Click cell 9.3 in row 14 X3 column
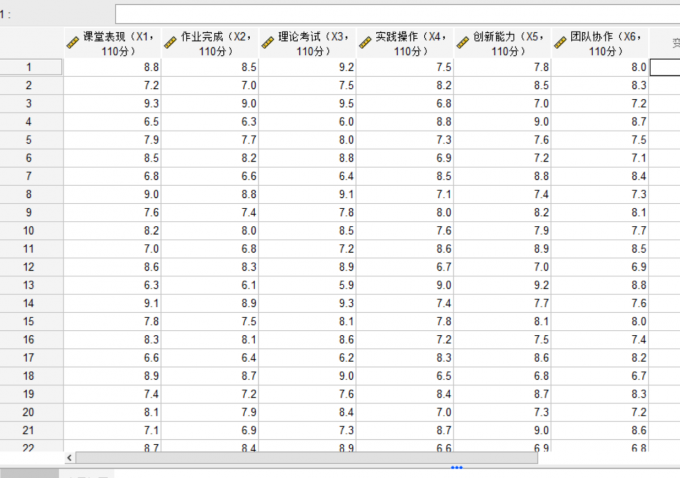Viewport: 680px width, 478px height. [307, 304]
